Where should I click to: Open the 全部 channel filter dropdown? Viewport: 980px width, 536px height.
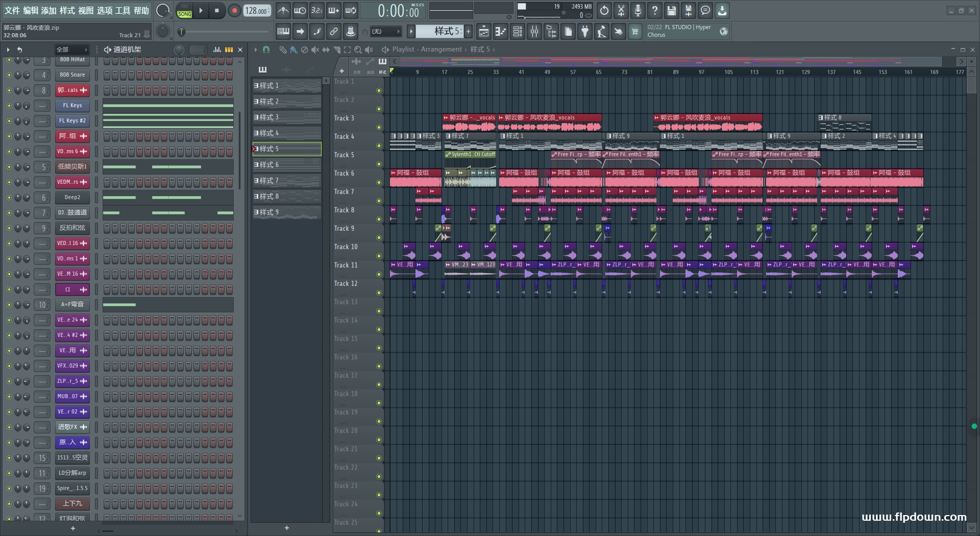(71, 50)
